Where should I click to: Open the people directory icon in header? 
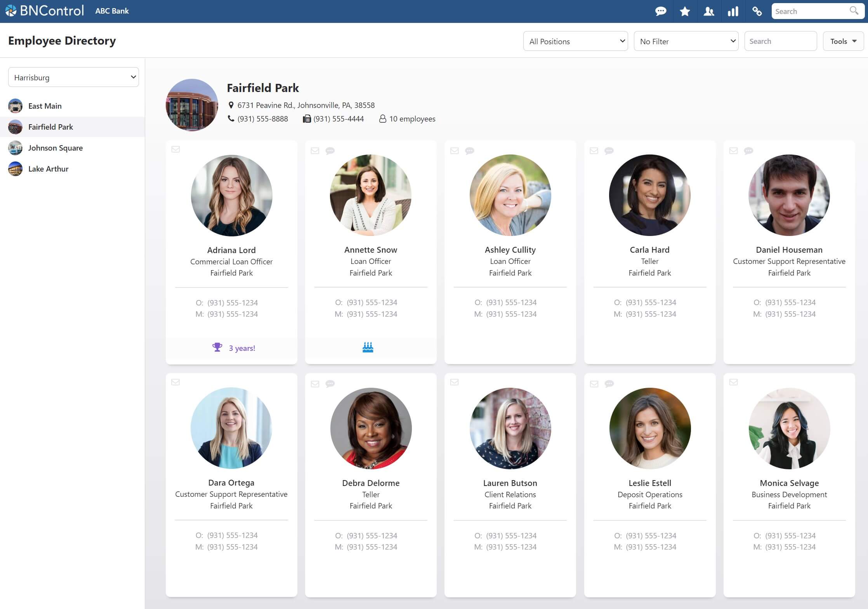coord(709,11)
